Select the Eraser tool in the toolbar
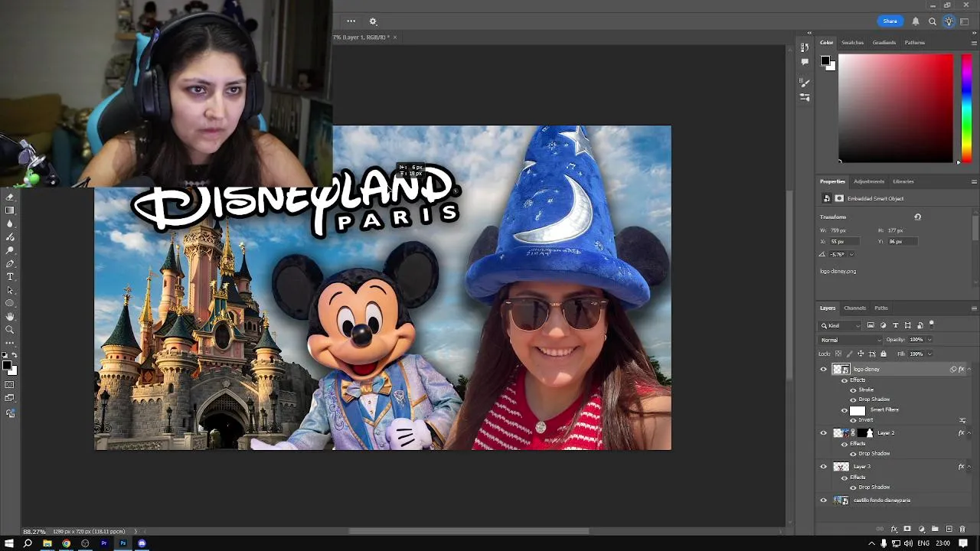Viewport: 980px width, 551px height. pyautogui.click(x=10, y=197)
